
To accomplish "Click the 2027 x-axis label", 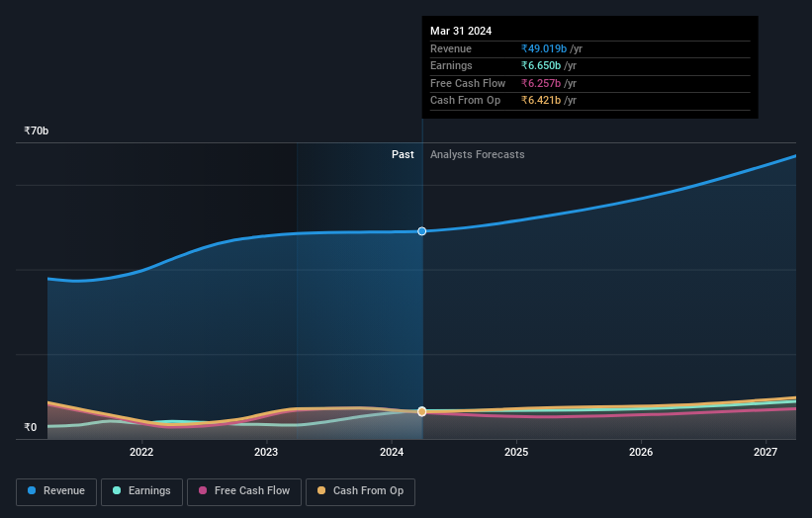I will pos(766,452).
